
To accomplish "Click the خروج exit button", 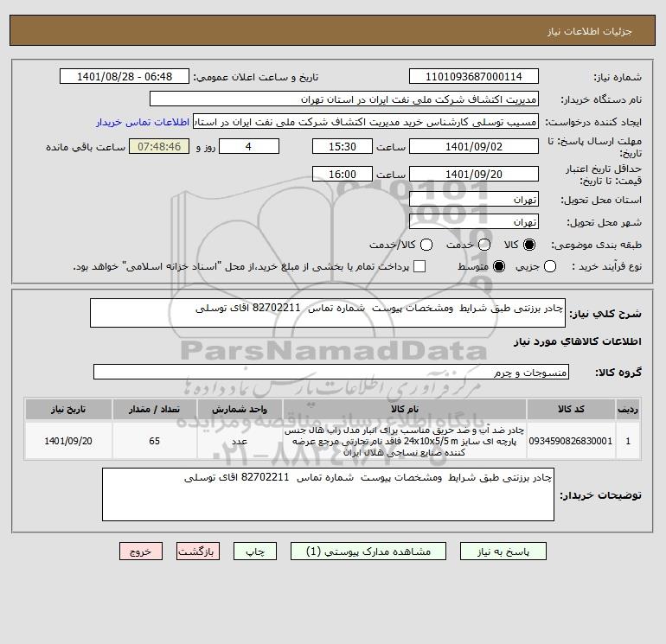I will (x=141, y=551).
